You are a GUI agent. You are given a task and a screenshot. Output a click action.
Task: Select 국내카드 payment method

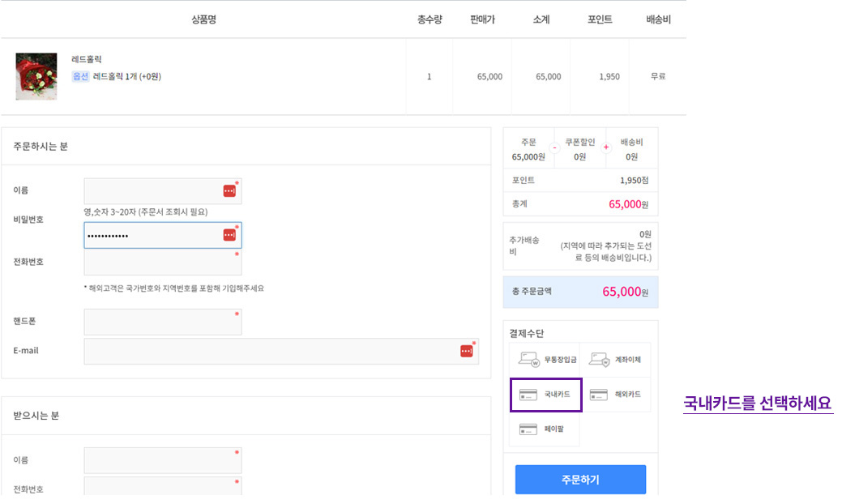(x=545, y=395)
